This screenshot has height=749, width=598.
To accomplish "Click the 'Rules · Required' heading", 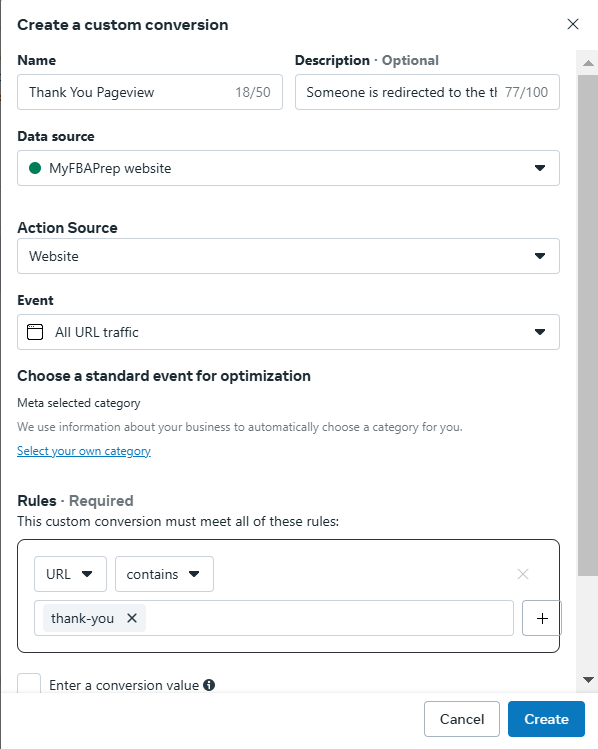I will pos(75,501).
